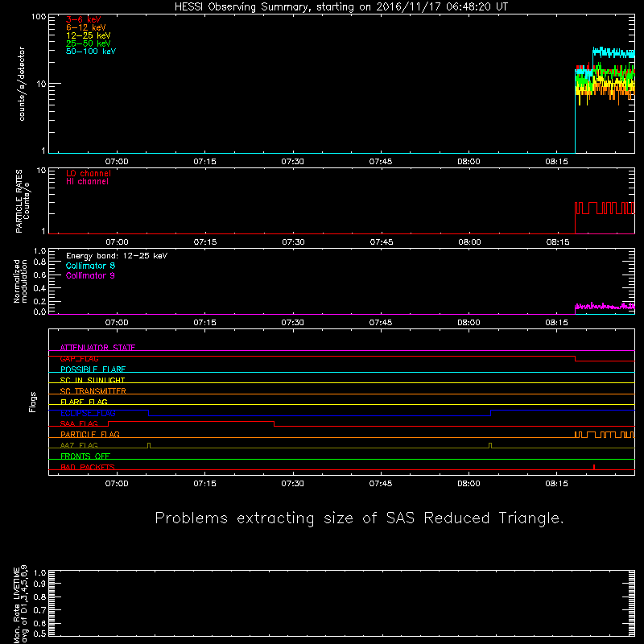Click the SAA_FLAG label
This screenshot has height=644, width=644.
79,423
